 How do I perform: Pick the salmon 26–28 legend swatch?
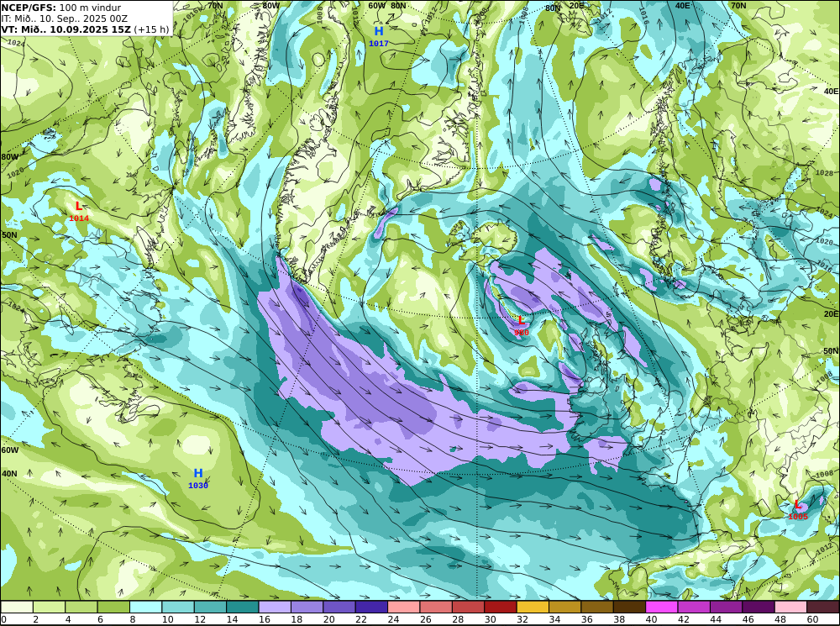click(436, 607)
